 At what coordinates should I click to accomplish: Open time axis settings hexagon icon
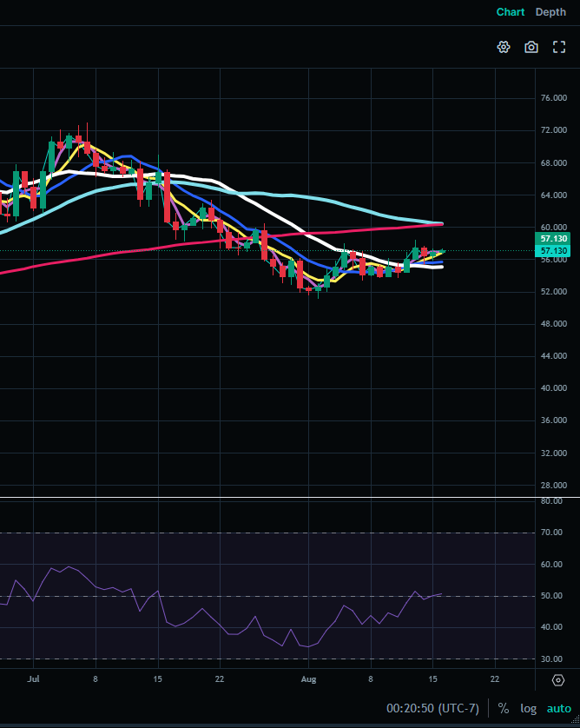558,680
